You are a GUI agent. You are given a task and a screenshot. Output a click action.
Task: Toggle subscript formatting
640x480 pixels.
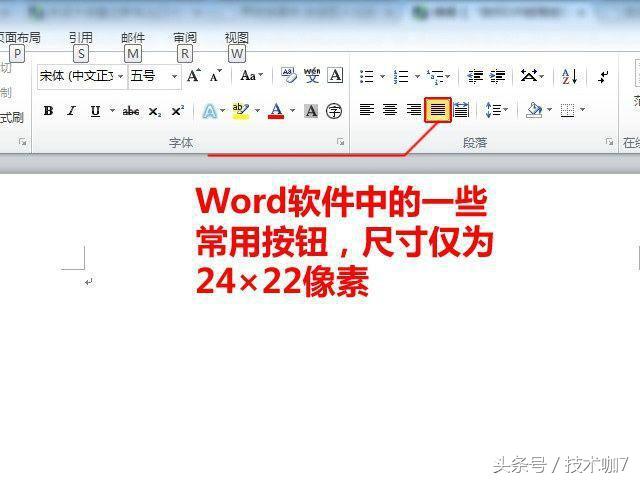coord(155,111)
